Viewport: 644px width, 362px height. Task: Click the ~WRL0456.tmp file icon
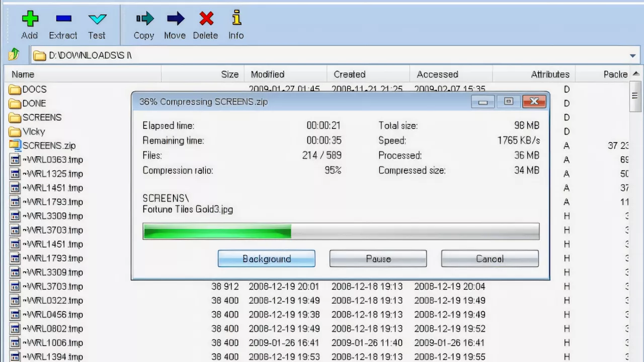point(15,315)
